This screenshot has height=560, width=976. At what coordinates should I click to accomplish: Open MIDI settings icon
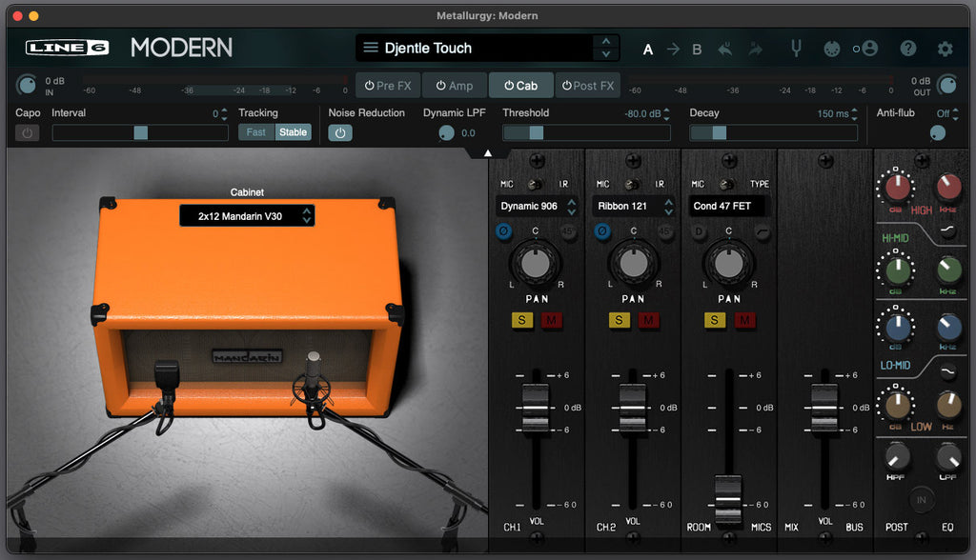831,49
